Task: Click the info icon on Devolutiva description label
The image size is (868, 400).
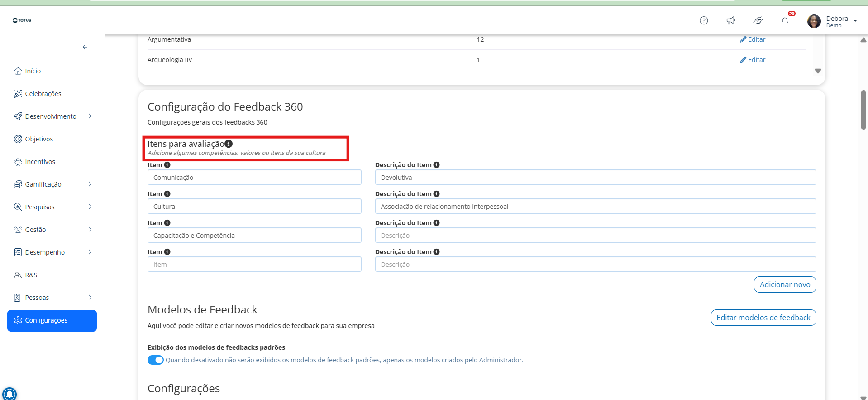Action: click(x=436, y=165)
